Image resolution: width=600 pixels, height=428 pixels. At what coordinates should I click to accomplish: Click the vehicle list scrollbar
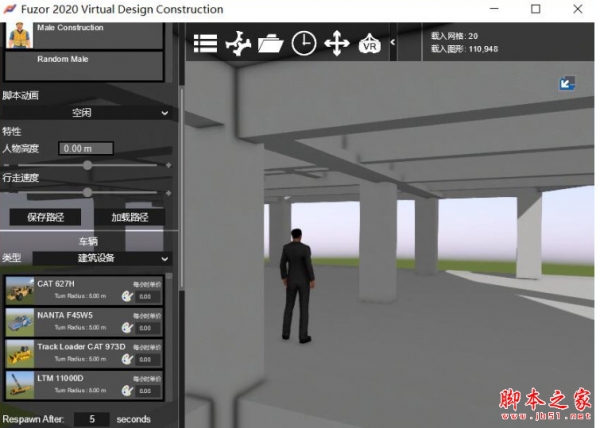[169, 276]
